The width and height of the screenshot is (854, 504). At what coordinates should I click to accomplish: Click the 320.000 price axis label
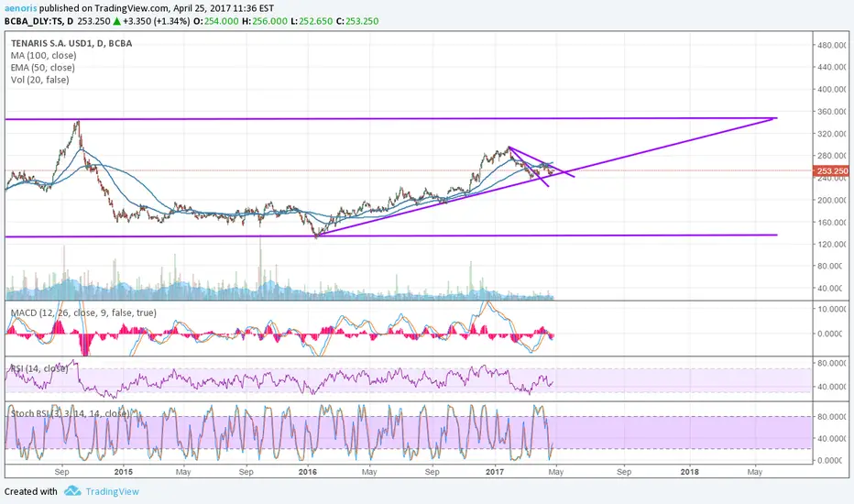point(832,134)
